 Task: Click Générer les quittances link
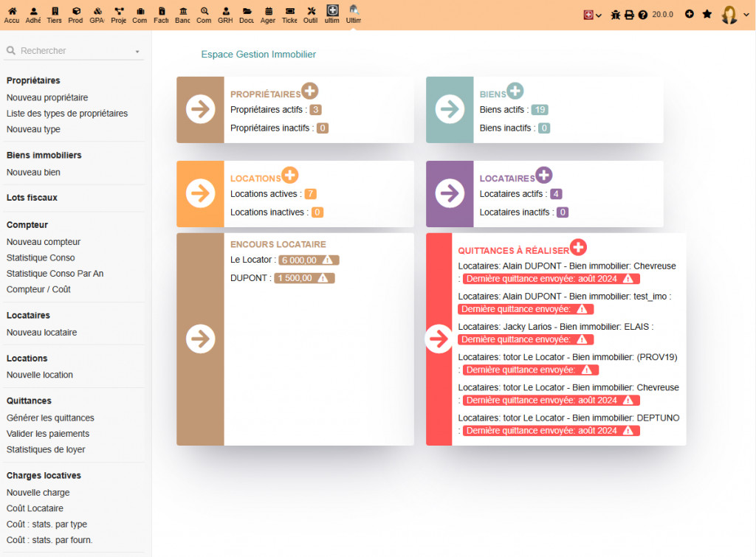(x=50, y=418)
